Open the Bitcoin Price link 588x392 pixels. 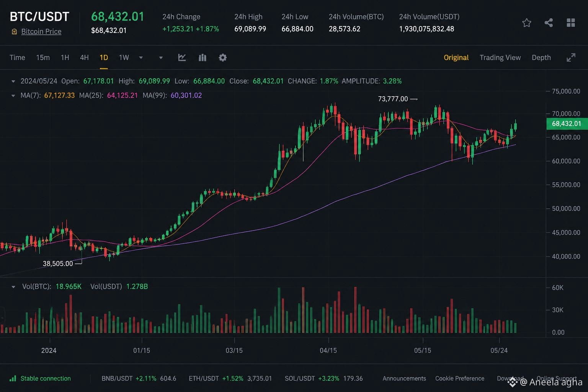click(41, 31)
